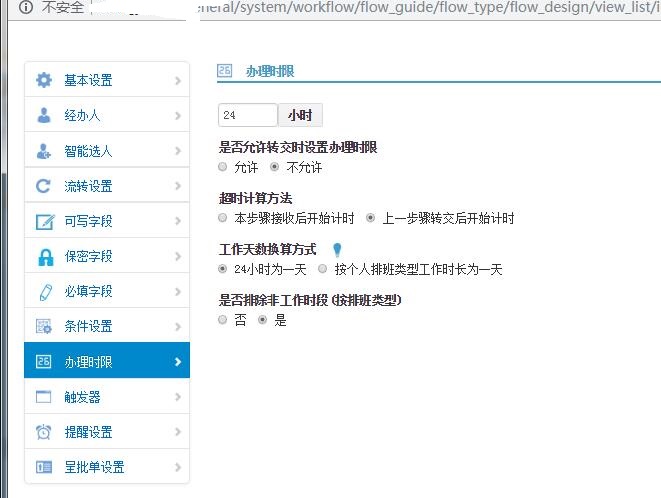Click the refresh icon beside 流转设置
The height and width of the screenshot is (498, 661).
point(43,186)
